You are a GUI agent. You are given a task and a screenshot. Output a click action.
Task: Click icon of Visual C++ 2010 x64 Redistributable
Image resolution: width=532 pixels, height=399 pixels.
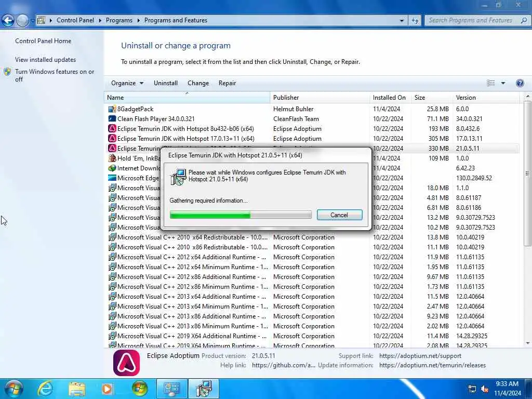click(x=112, y=237)
